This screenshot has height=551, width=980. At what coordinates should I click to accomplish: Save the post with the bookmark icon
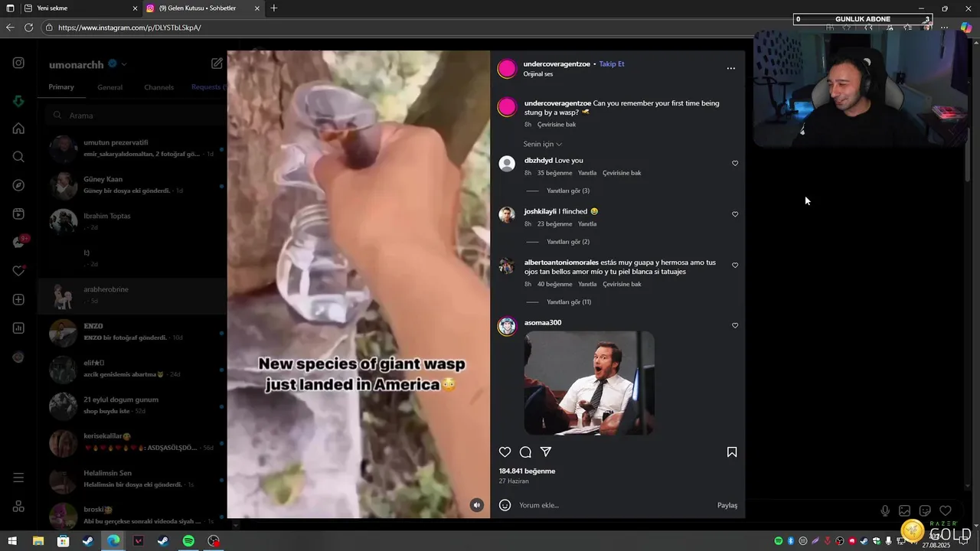pos(732,452)
